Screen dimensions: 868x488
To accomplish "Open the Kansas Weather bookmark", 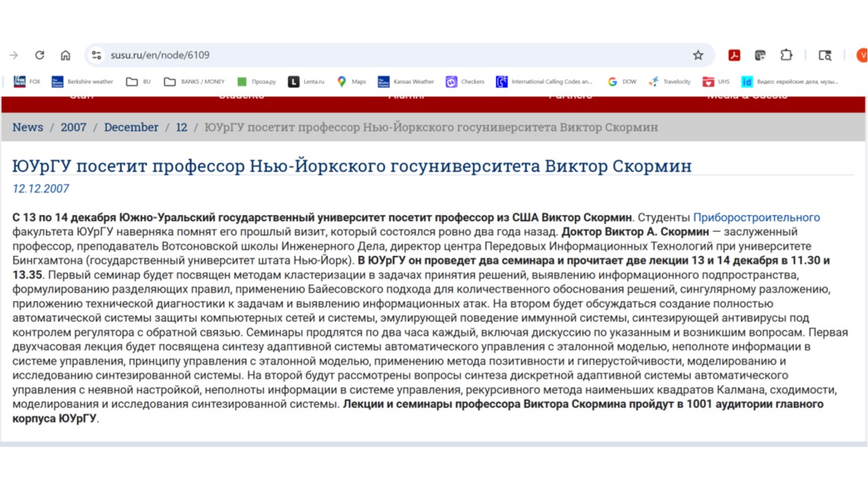I will (x=406, y=81).
